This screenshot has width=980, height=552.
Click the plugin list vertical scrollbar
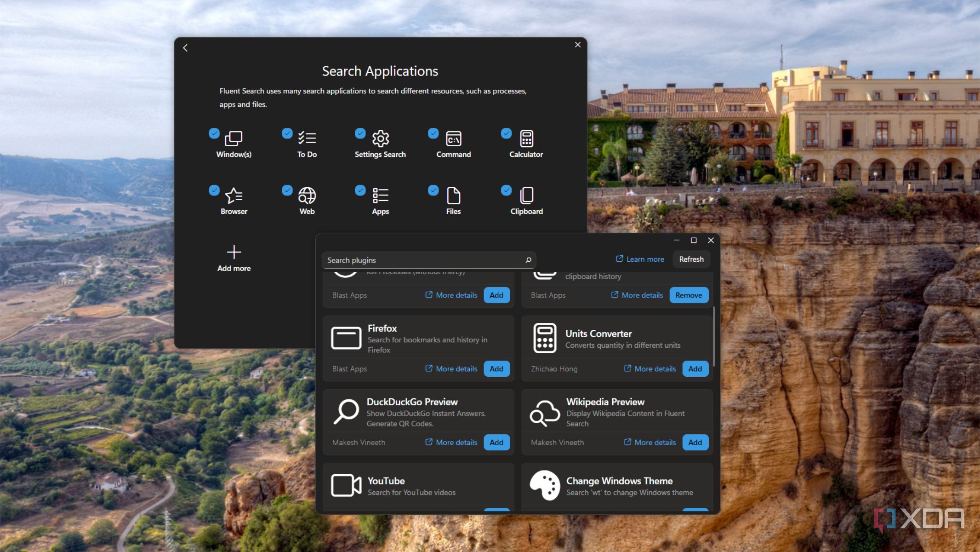click(713, 336)
